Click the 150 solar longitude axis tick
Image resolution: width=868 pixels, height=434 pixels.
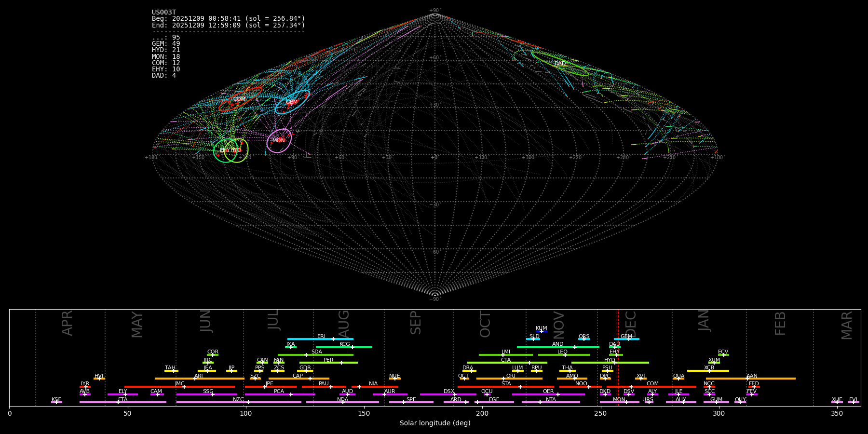[364, 413]
